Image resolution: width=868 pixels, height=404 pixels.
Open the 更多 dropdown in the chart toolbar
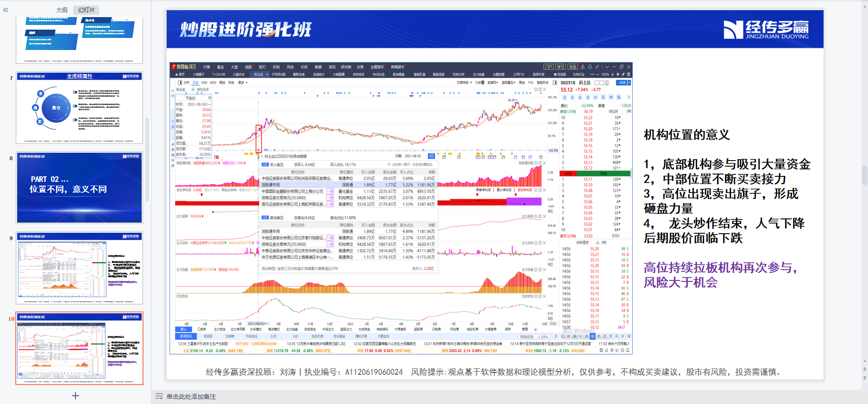(x=243, y=82)
